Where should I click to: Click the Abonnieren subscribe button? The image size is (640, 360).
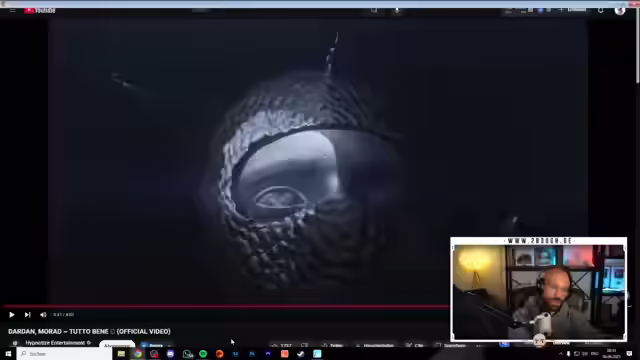(117, 345)
